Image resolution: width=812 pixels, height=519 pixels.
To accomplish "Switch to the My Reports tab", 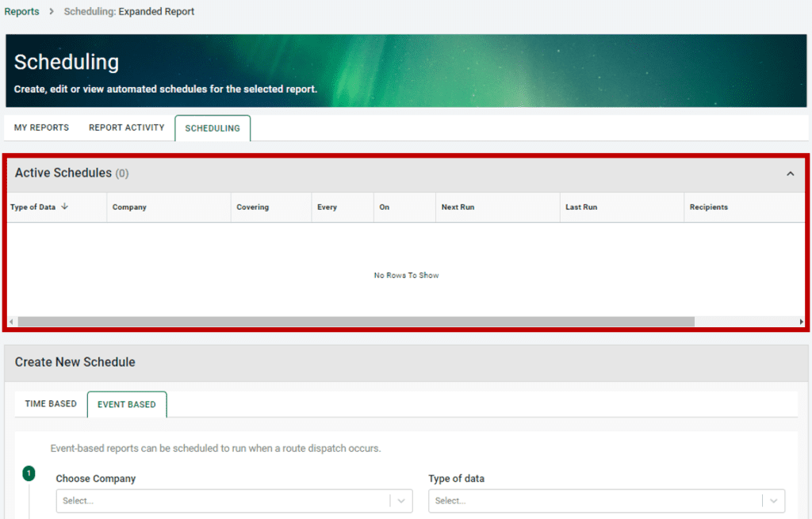I will tap(40, 128).
